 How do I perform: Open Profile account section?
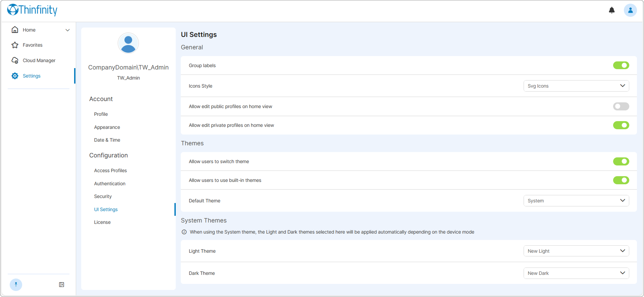pyautogui.click(x=101, y=114)
